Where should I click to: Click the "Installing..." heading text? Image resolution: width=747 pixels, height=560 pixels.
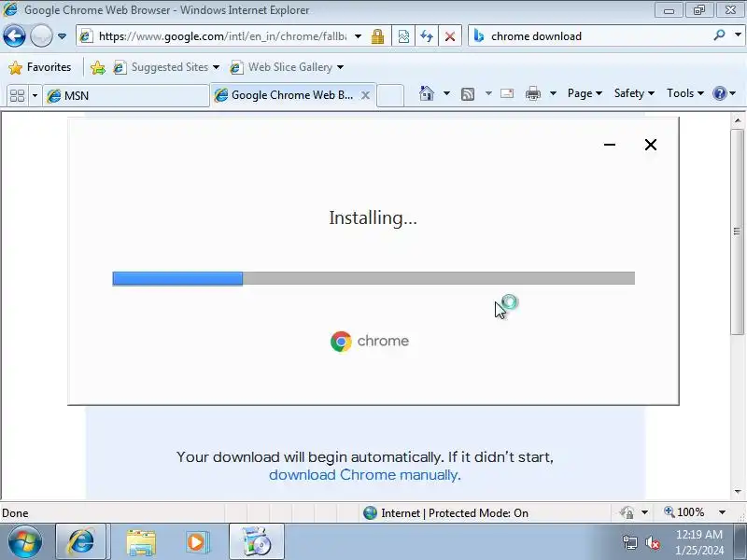373,218
